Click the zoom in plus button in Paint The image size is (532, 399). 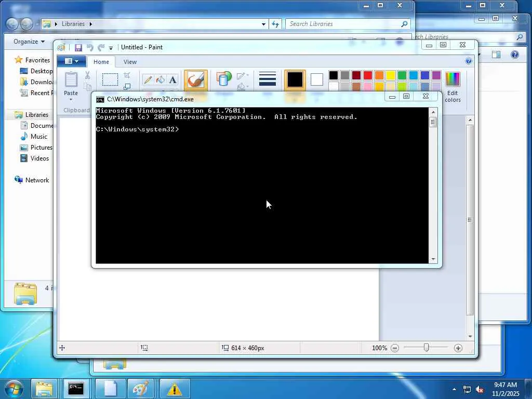point(458,348)
